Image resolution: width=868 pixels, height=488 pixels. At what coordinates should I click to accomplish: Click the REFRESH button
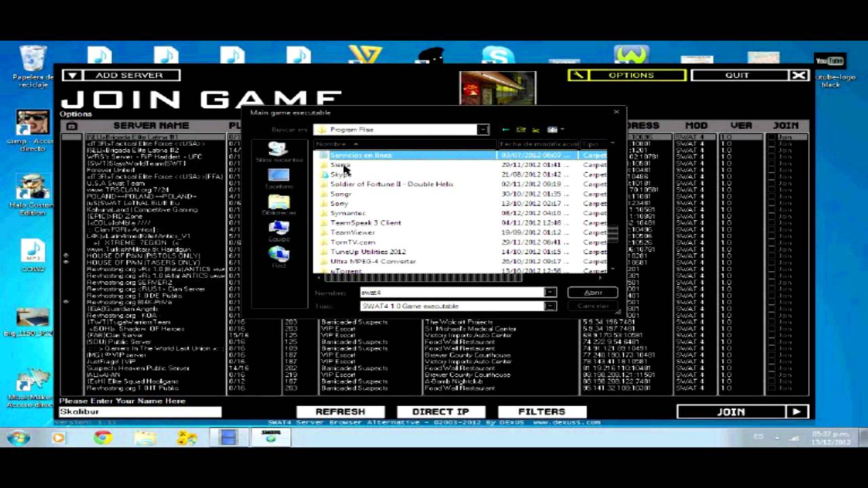pos(340,411)
